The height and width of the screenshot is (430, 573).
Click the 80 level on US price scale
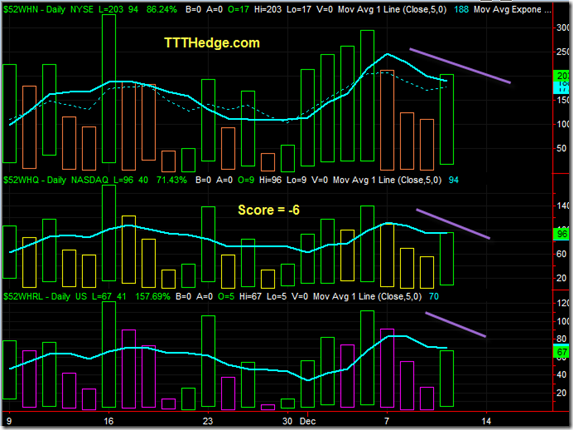click(x=562, y=339)
